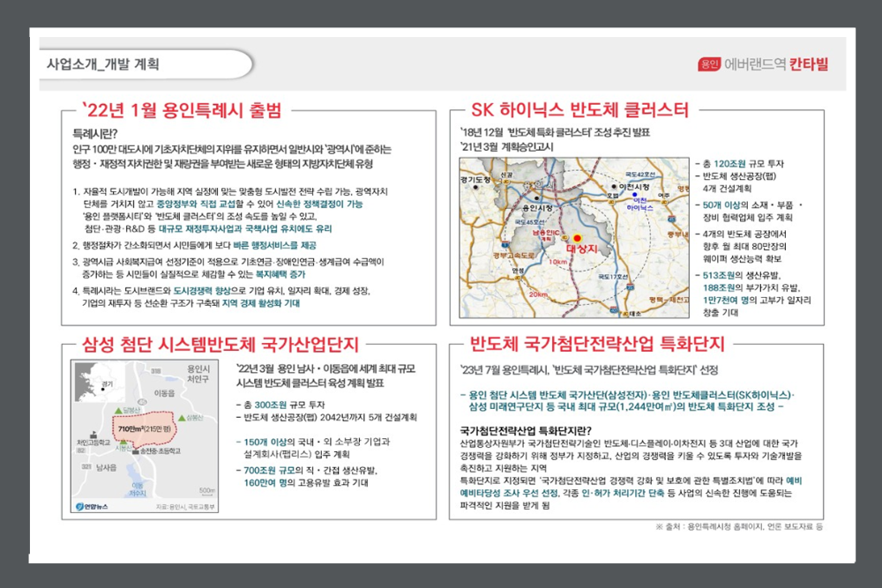Click the SK Hynix cluster regional map
Image resolution: width=882 pixels, height=588 pixels.
click(x=574, y=238)
